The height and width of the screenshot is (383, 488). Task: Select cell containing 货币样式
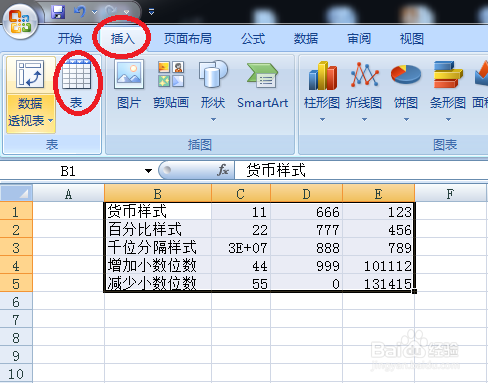(x=158, y=211)
